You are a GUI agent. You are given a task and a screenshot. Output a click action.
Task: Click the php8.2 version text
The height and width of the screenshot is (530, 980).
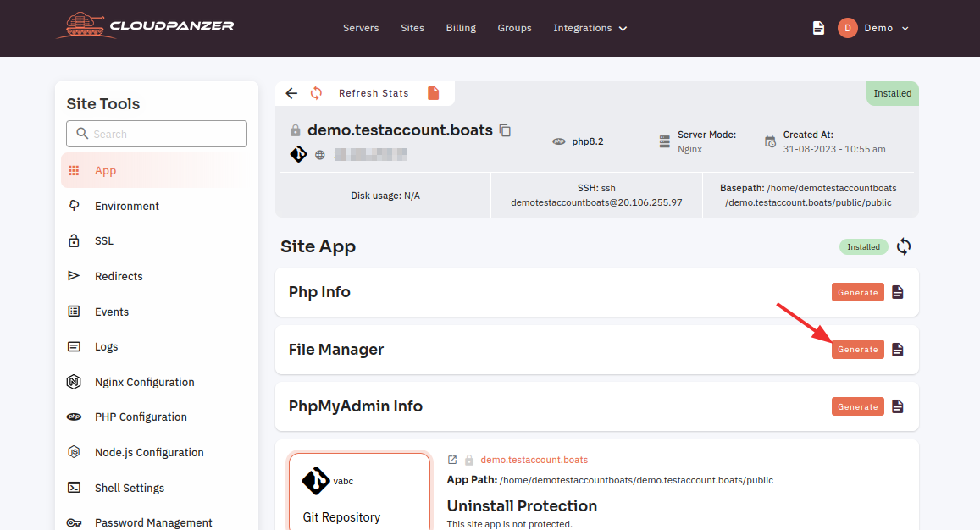[588, 141]
